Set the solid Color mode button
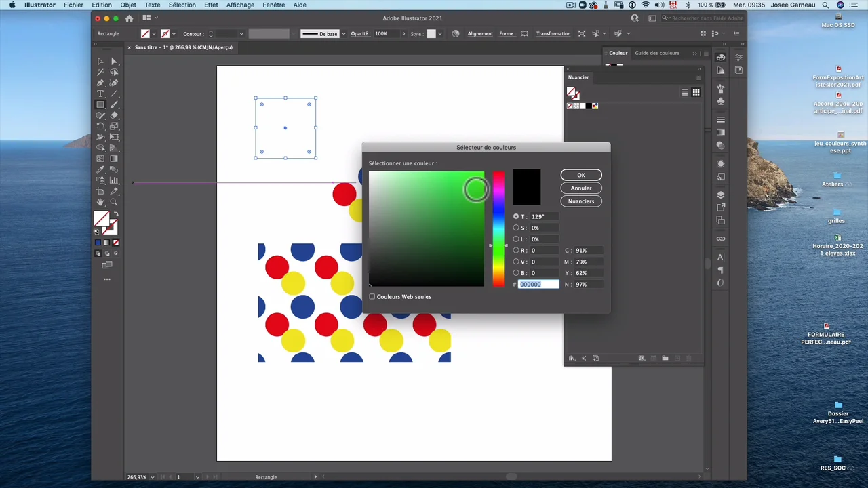This screenshot has height=488, width=868. [98, 243]
